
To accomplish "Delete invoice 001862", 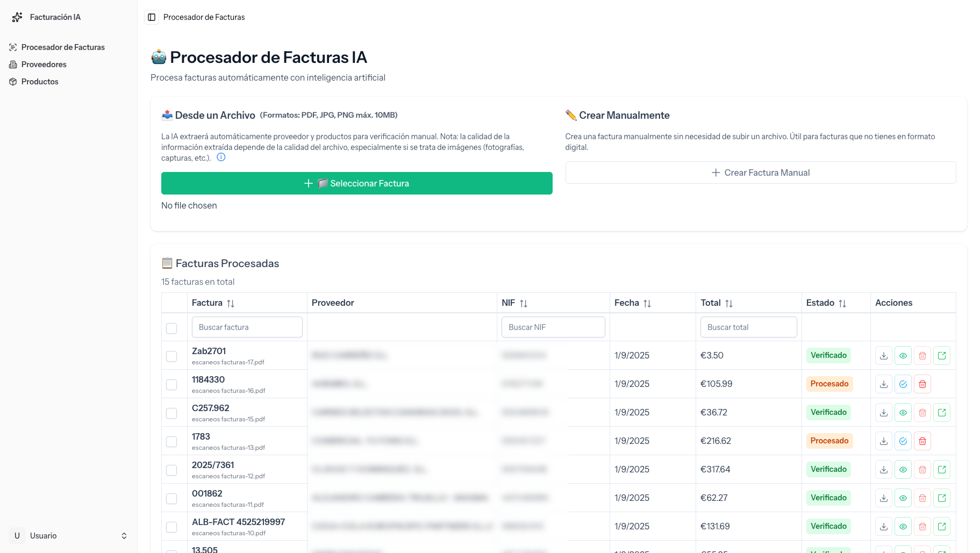I will pyautogui.click(x=922, y=498).
